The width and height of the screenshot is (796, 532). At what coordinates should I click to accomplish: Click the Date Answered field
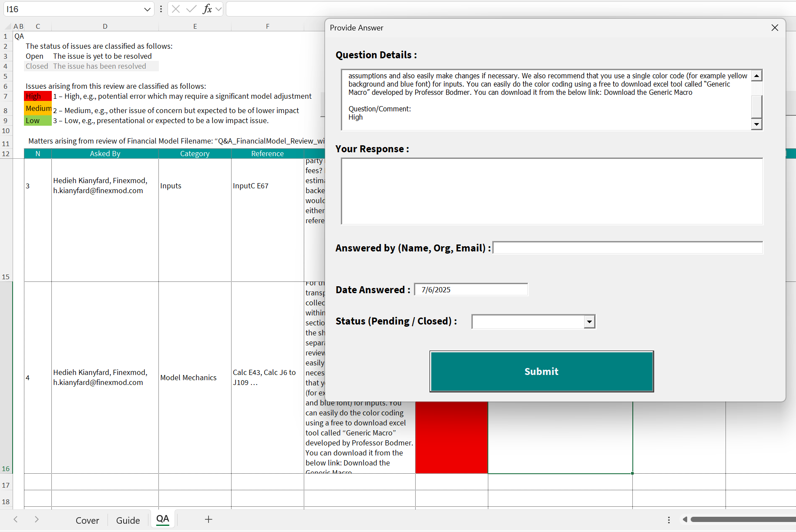coord(471,290)
